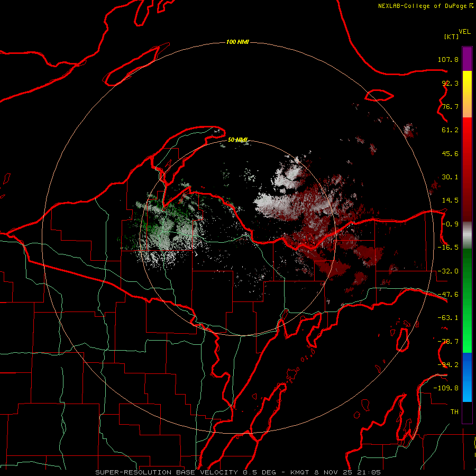The image size is (476, 476).
Task: Click the gray near-zero segment of color bar
Action: point(467,235)
